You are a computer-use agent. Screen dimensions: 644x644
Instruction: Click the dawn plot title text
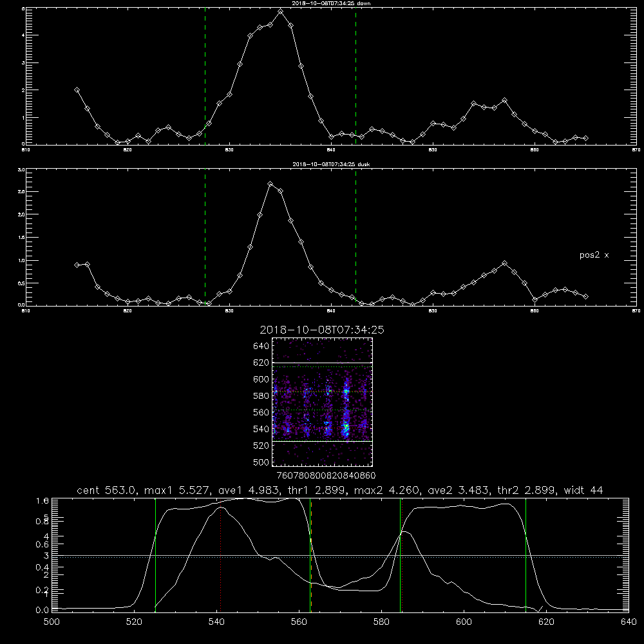[332, 3]
